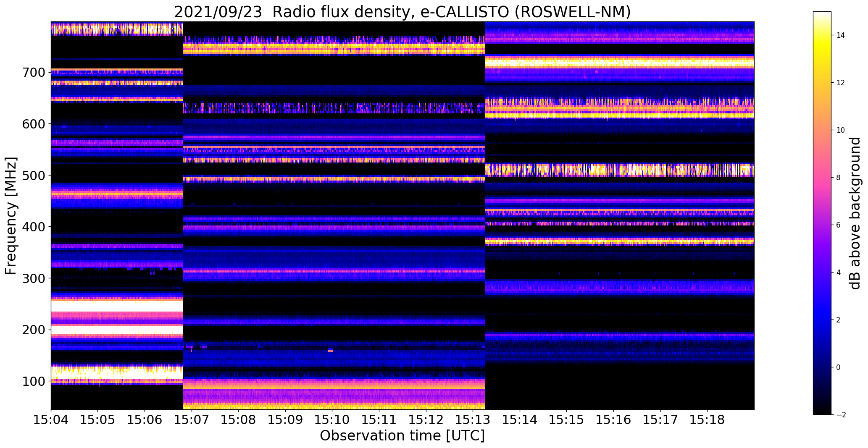Click the 300 MHz frequency tick label
This screenshot has height=448, width=868.
tap(34, 278)
